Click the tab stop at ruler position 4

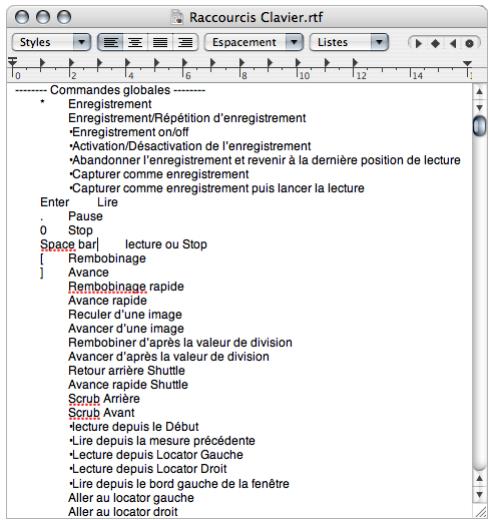pyautogui.click(x=127, y=63)
